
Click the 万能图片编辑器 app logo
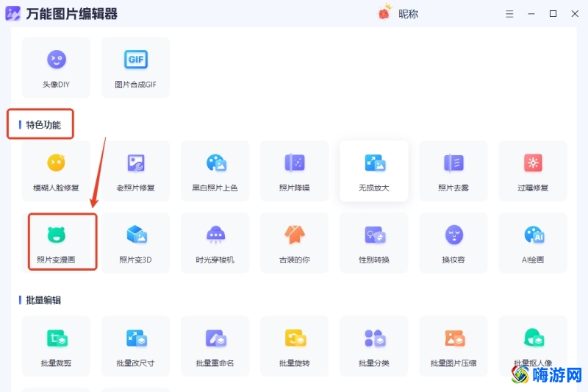coord(12,13)
